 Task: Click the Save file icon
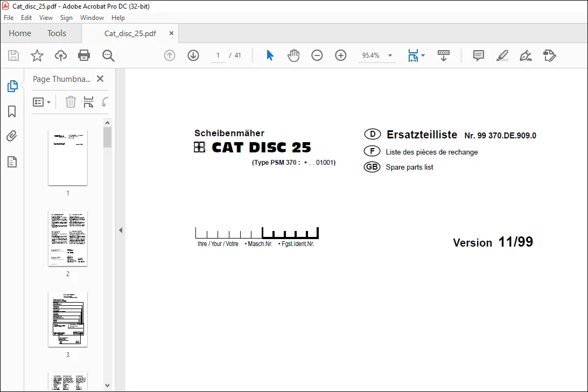[x=13, y=55]
